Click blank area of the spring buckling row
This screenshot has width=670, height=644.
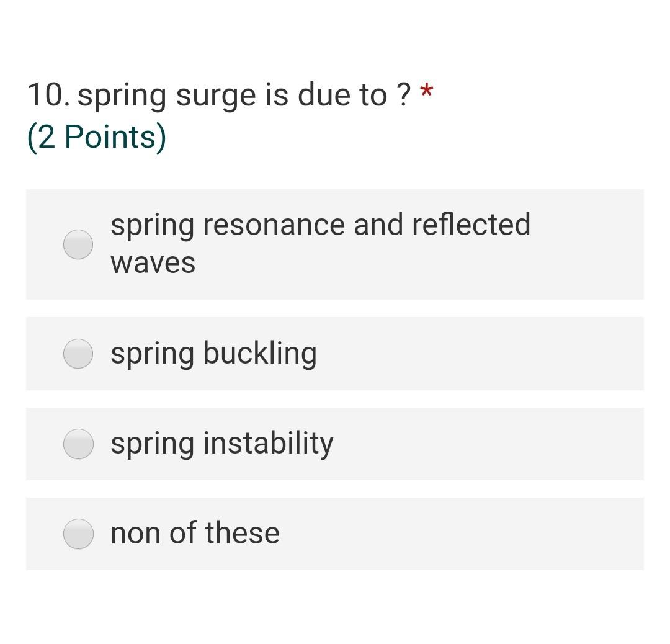478,354
